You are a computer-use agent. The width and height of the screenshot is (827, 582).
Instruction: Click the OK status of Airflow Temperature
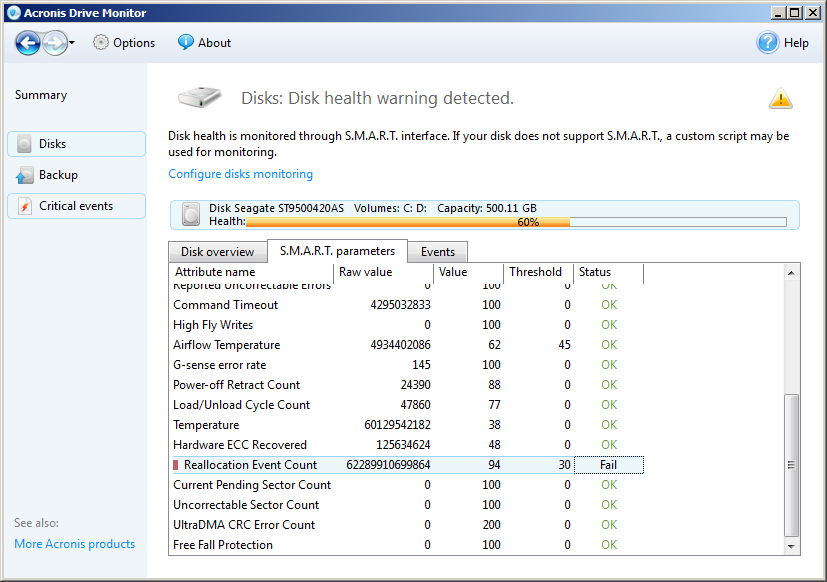609,345
